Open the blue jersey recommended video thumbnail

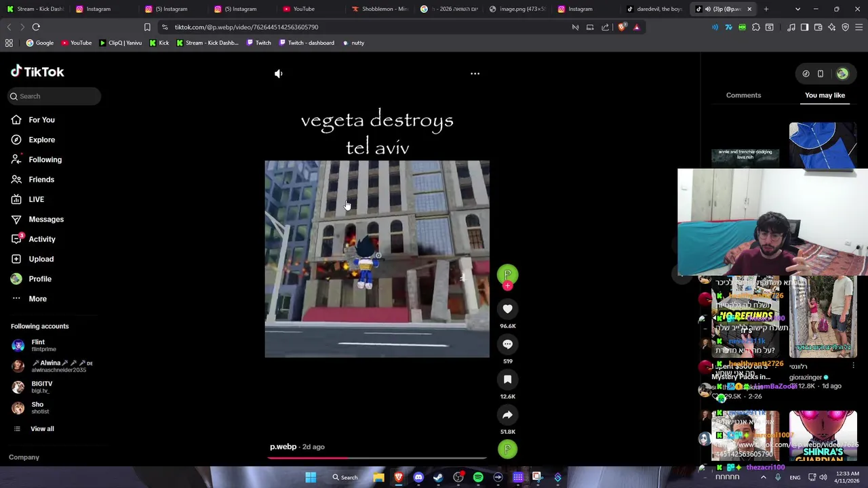click(823, 146)
